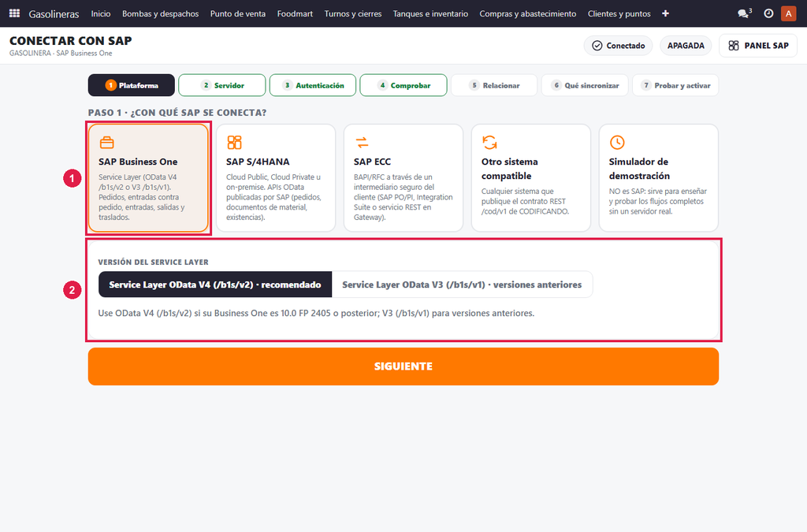Click the checkmark icon in Conectado badge

(597, 46)
